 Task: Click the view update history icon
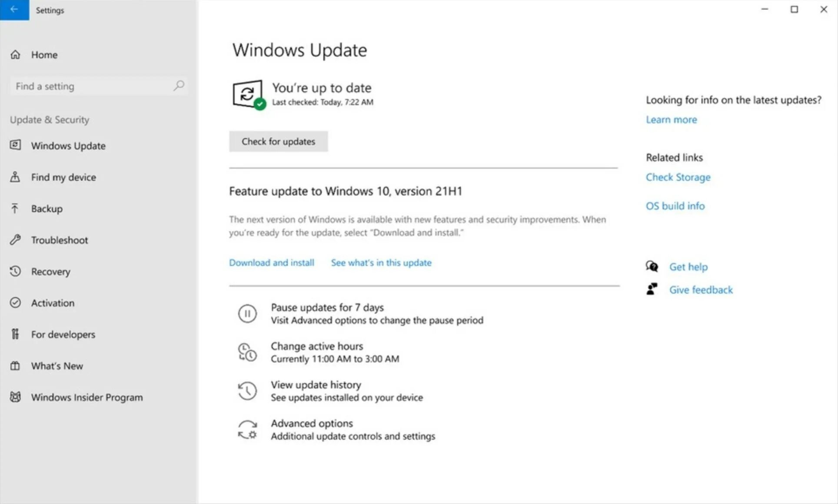point(247,391)
